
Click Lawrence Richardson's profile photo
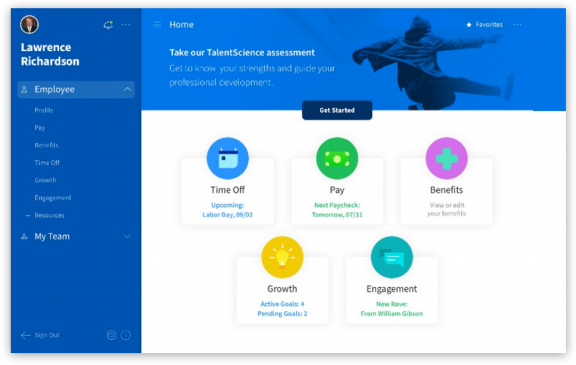point(29,25)
